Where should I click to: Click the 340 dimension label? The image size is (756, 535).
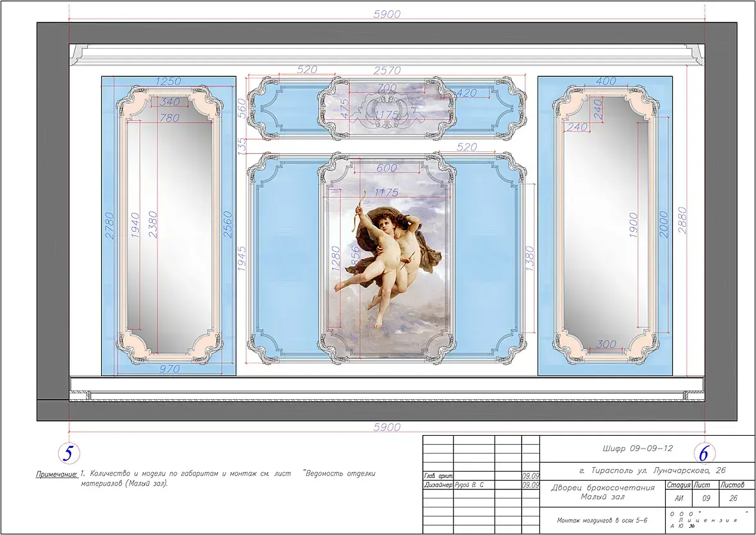coord(169,101)
